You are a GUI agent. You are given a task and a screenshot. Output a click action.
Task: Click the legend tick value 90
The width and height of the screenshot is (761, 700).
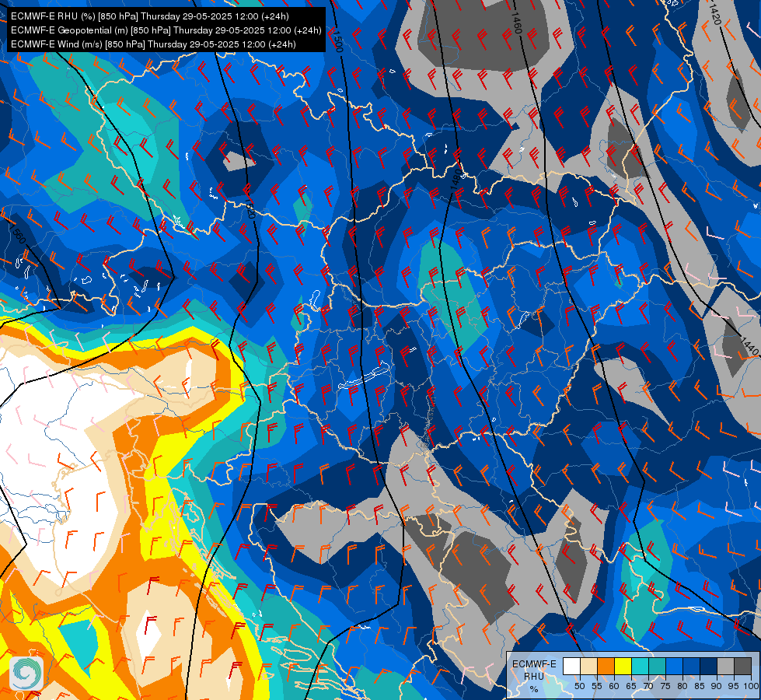(x=717, y=686)
